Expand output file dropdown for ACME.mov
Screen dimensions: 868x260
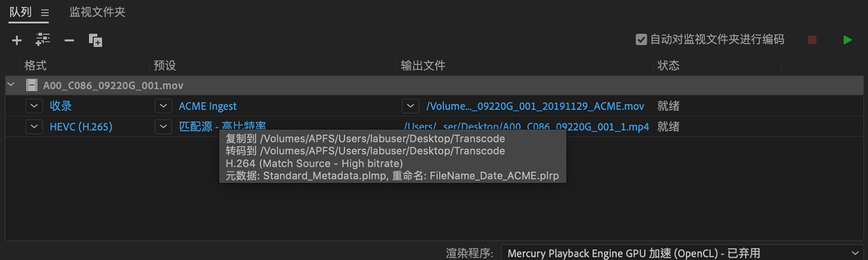[x=411, y=106]
